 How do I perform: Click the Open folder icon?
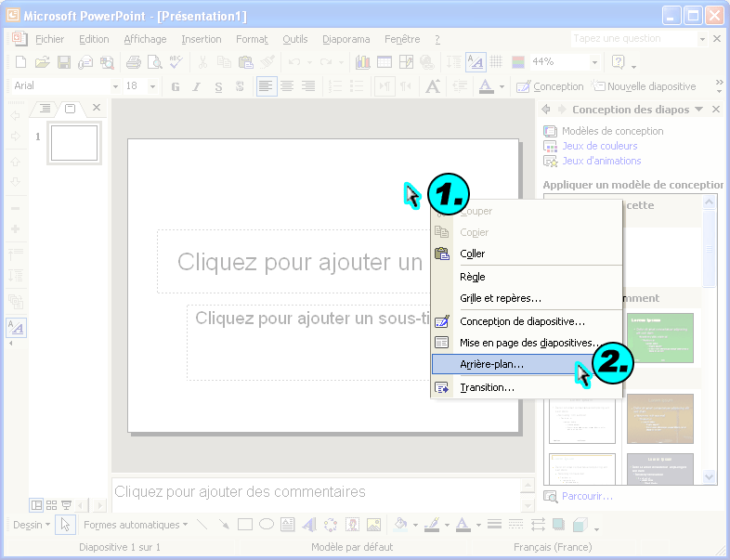(x=43, y=61)
